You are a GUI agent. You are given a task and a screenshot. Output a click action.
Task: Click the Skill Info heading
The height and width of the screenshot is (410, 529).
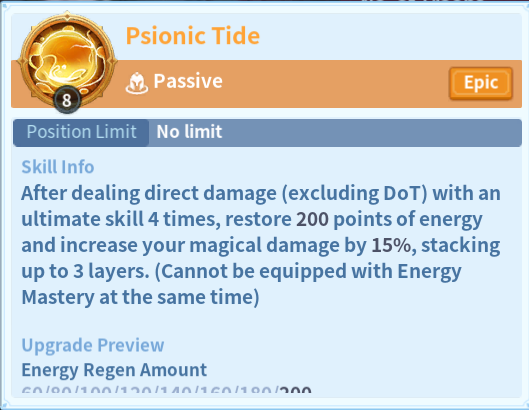pos(58,167)
